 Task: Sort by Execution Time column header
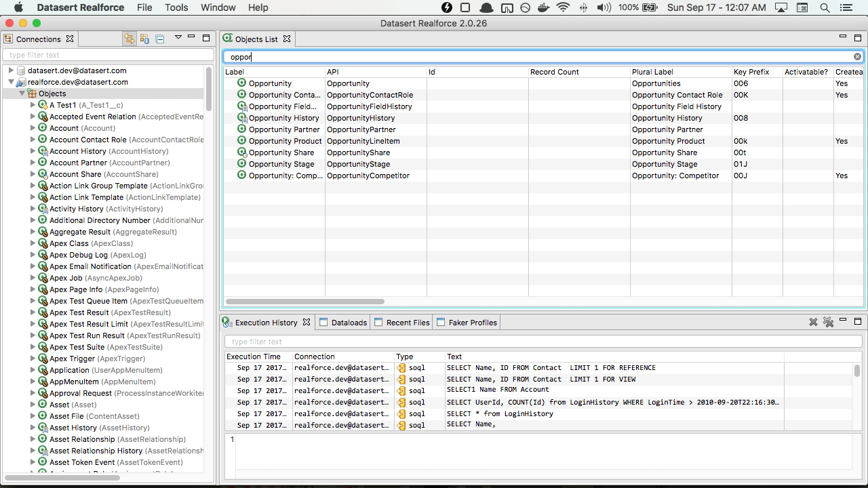(258, 357)
